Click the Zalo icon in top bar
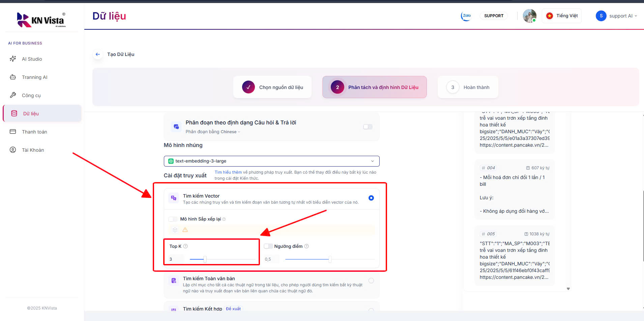The width and height of the screenshot is (644, 321). [466, 16]
